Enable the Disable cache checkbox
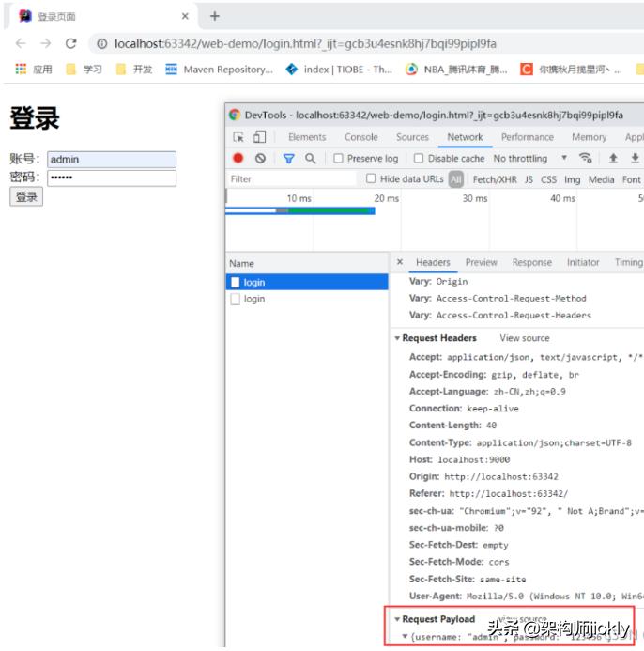This screenshot has height=651, width=644. [x=419, y=158]
